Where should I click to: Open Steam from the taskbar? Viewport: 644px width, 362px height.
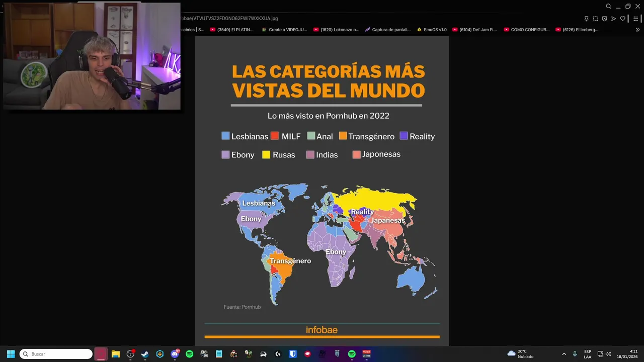145,354
